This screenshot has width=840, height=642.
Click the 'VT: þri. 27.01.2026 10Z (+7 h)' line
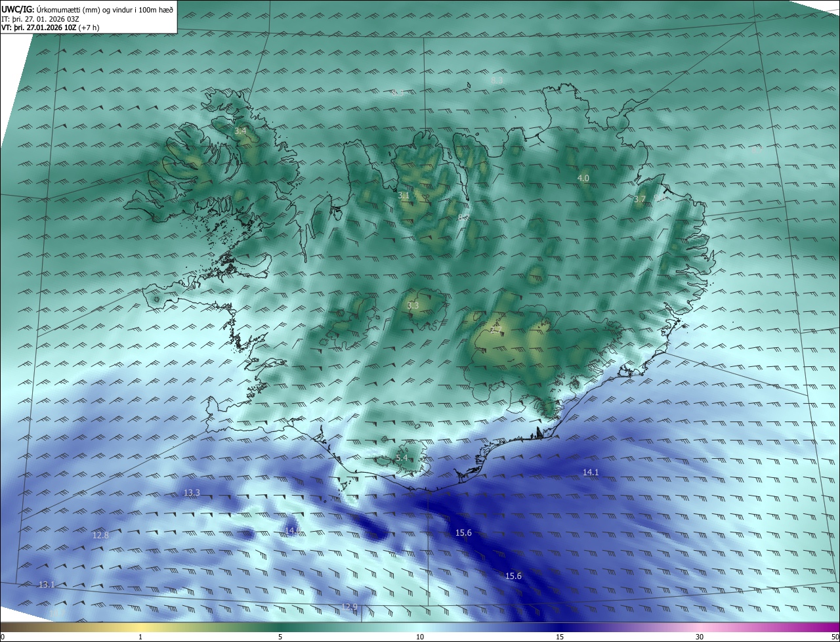tap(51, 28)
